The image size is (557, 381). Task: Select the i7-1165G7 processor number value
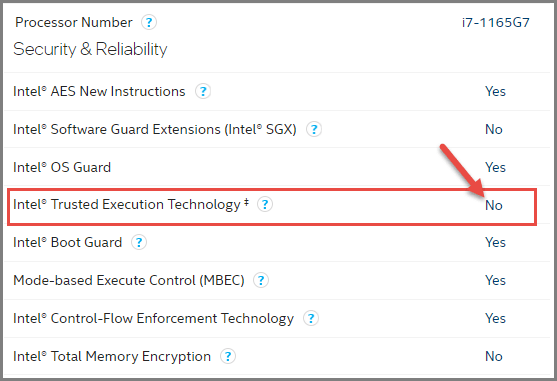click(496, 22)
